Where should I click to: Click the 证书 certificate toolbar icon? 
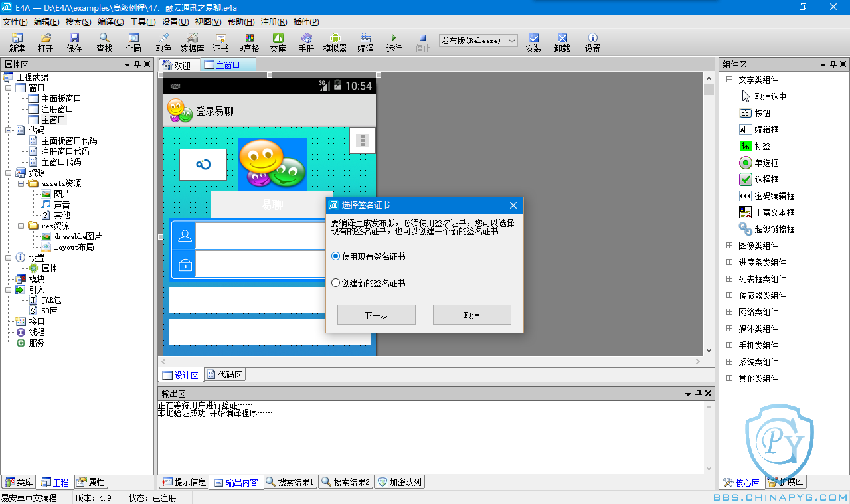tap(220, 42)
